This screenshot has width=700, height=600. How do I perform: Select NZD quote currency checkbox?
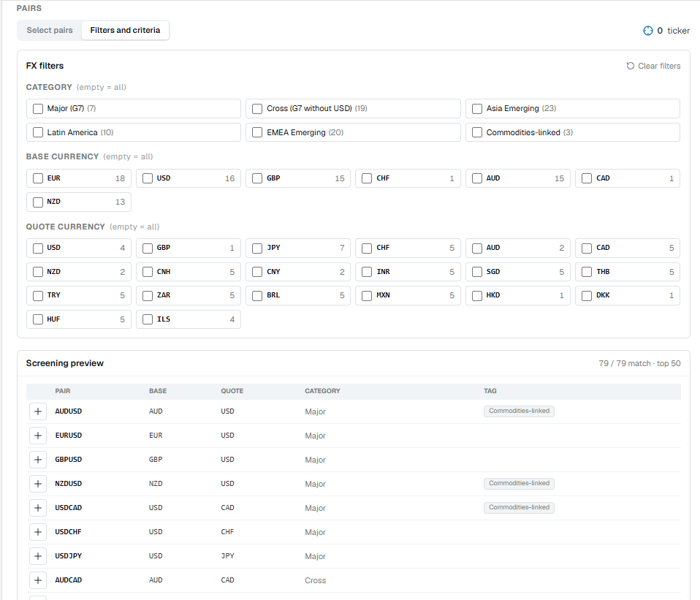click(x=38, y=272)
